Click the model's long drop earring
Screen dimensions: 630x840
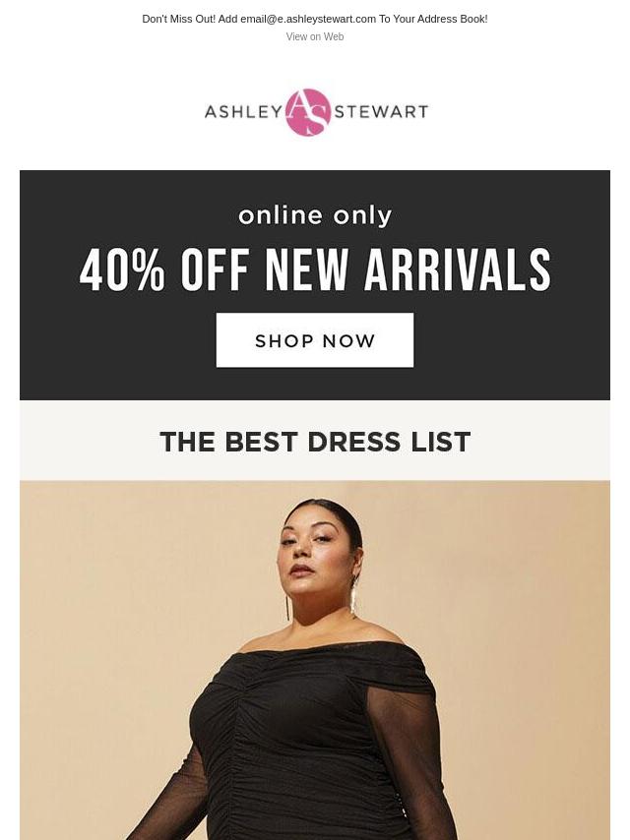click(354, 593)
